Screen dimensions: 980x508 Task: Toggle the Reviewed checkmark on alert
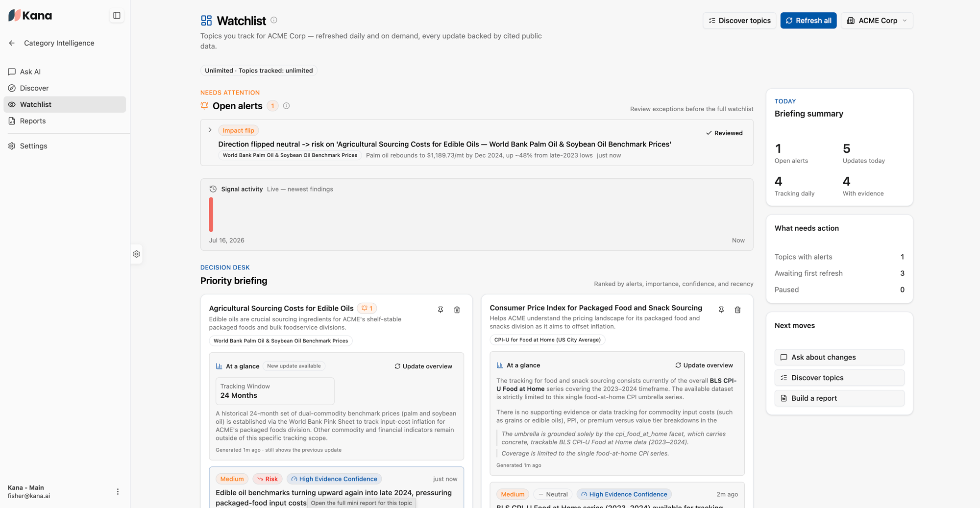coord(724,133)
